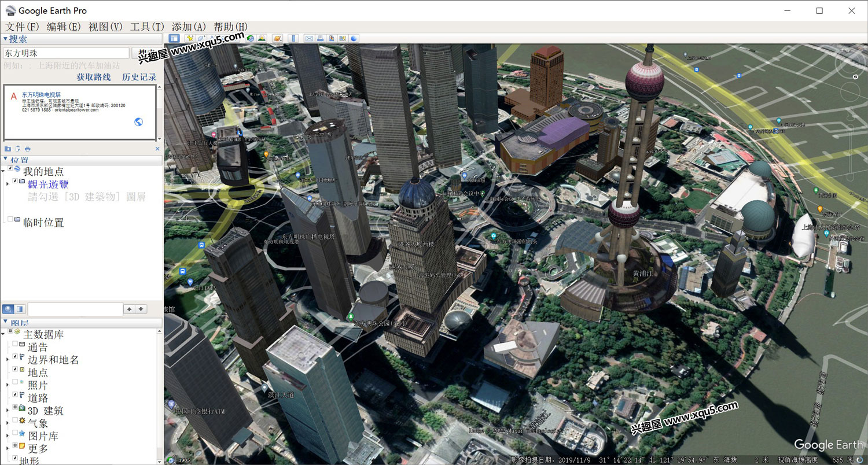Toggle the 觀光遊覽 checkbox
The width and height of the screenshot is (868, 465).
coord(15,181)
